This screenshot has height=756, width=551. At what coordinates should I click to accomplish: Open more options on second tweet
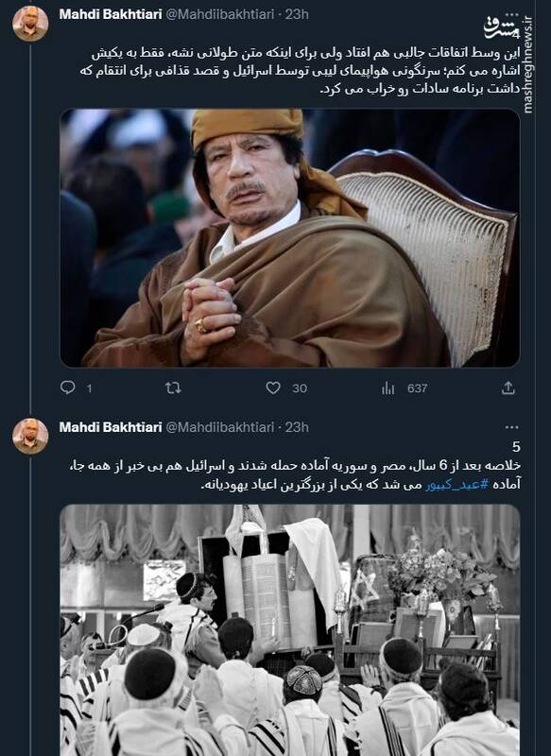click(511, 427)
